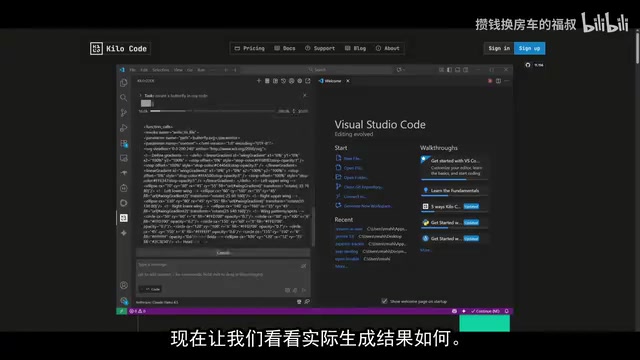The image size is (640, 360).
Task: Select the Welcome editor tab
Action: click(x=332, y=81)
